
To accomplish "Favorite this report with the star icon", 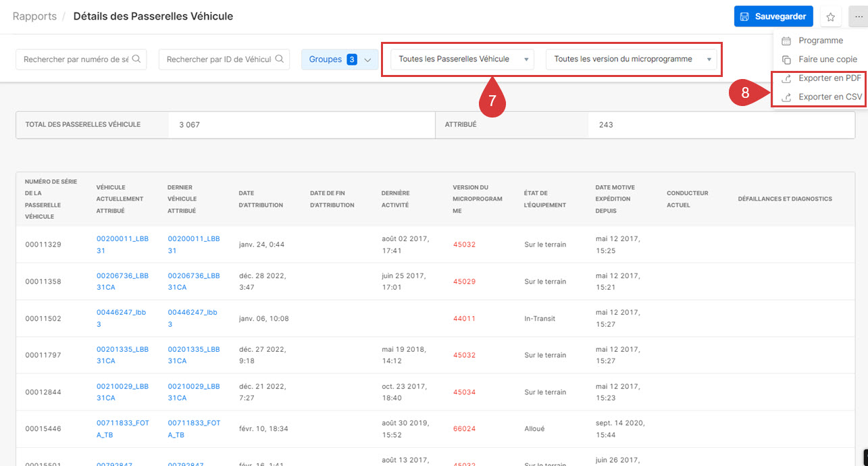I will coord(830,17).
